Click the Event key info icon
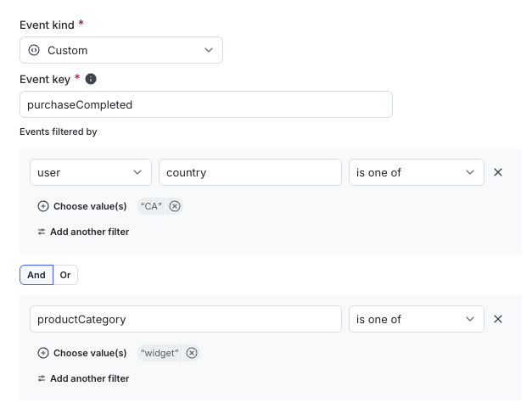Image resolution: width=532 pixels, height=414 pixels. 92,79
